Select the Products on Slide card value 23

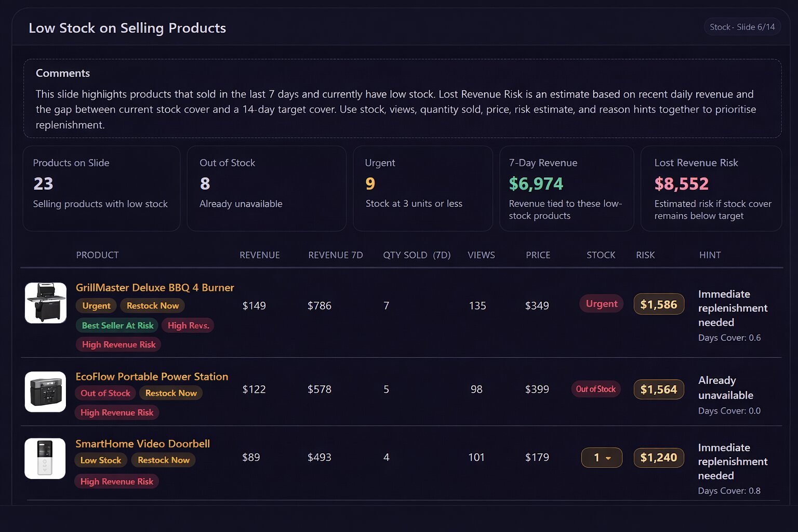(43, 183)
